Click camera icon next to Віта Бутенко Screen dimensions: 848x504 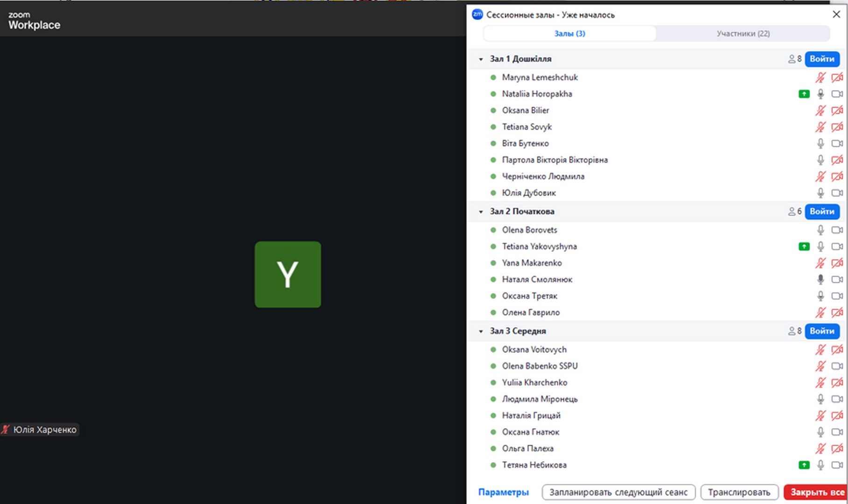coord(837,143)
